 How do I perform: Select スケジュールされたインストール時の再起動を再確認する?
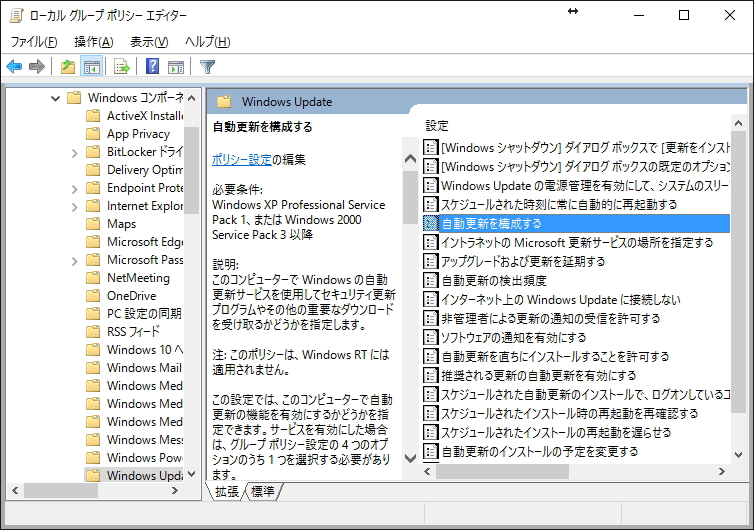(x=570, y=413)
